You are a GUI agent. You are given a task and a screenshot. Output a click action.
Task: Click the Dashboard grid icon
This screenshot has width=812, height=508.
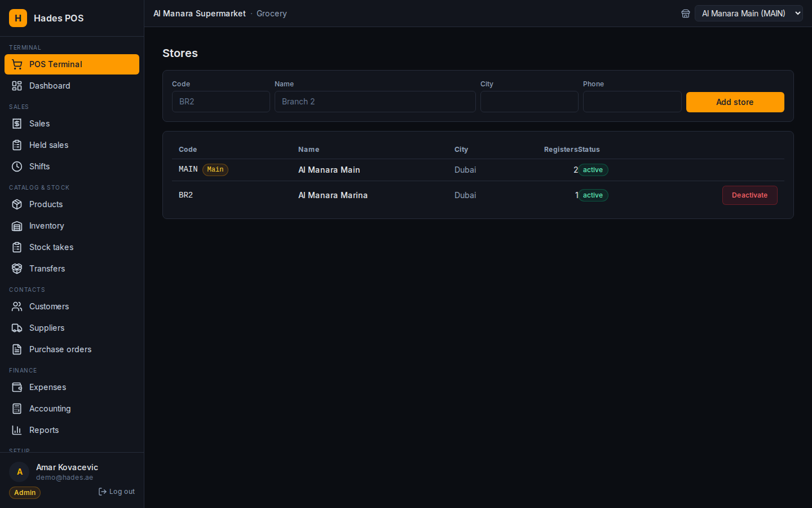17,86
